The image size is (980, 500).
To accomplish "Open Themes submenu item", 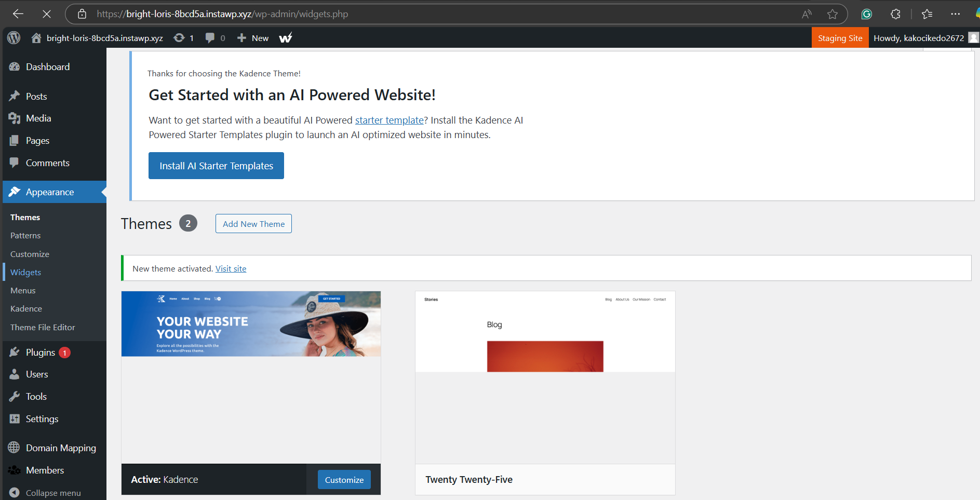I will pyautogui.click(x=25, y=217).
